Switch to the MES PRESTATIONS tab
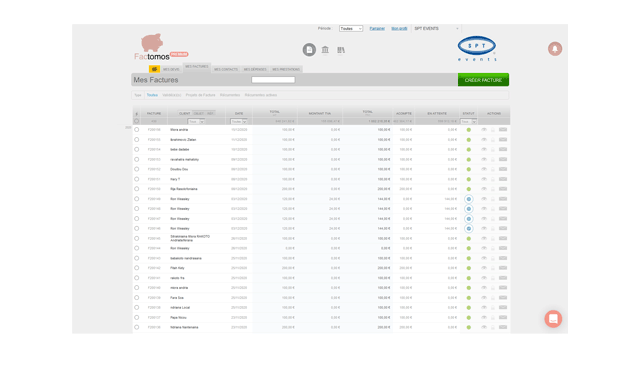The image size is (640, 376). click(x=286, y=69)
